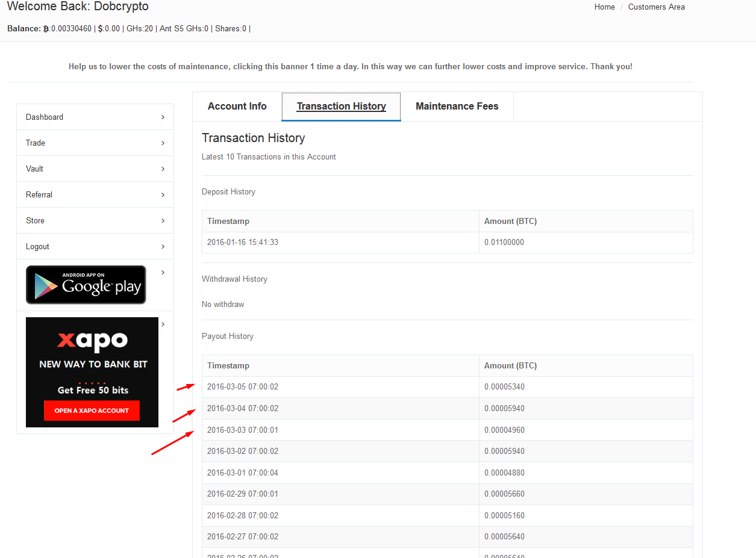This screenshot has height=558, width=756.
Task: Log out using the Logout item
Action: (x=37, y=247)
